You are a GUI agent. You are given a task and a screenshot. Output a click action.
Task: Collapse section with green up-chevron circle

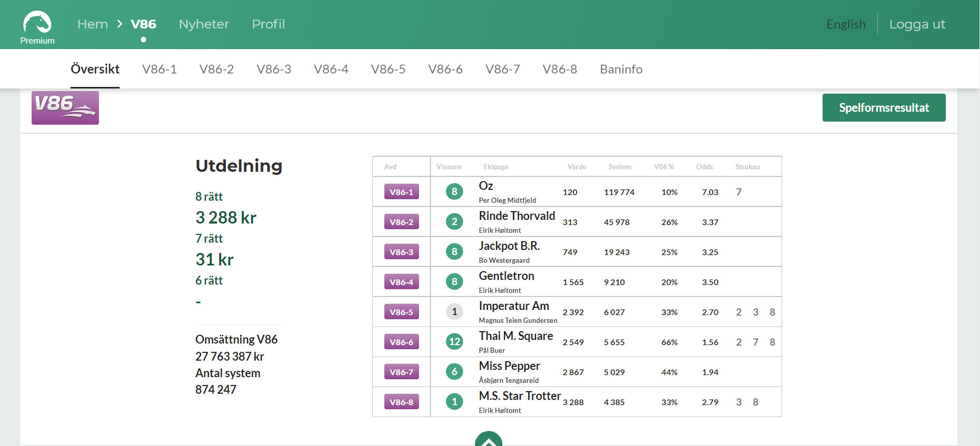pyautogui.click(x=488, y=440)
